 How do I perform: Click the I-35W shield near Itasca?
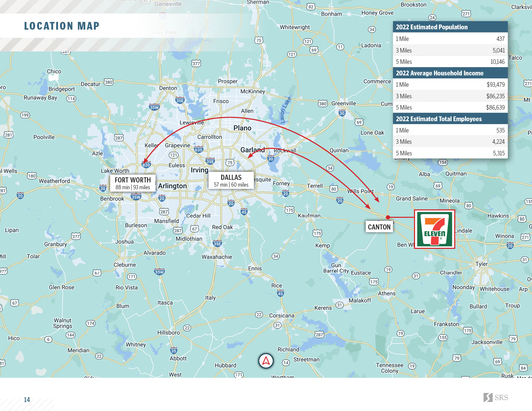pyautogui.click(x=159, y=272)
